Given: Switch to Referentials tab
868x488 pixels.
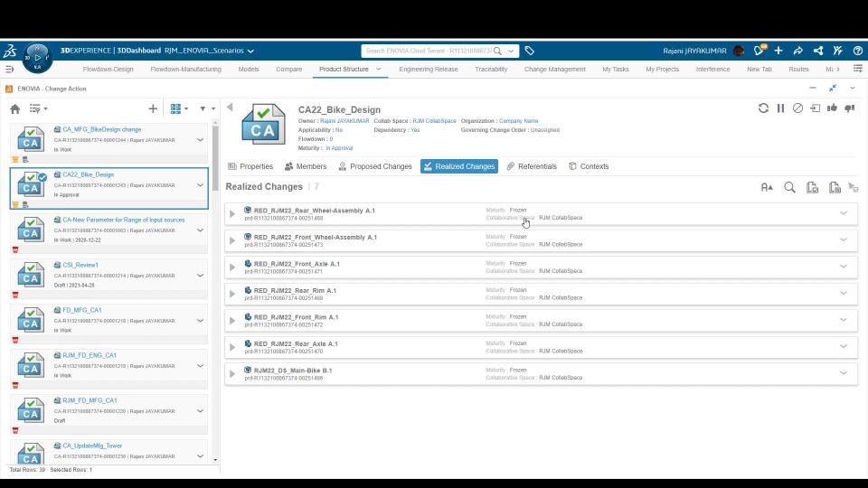Looking at the screenshot, I should [x=532, y=166].
